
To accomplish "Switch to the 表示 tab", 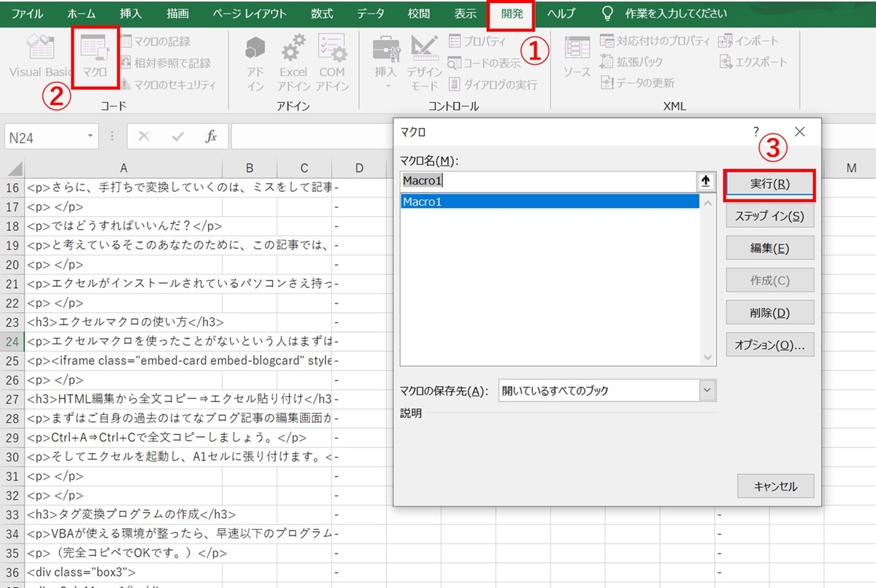I will [465, 14].
